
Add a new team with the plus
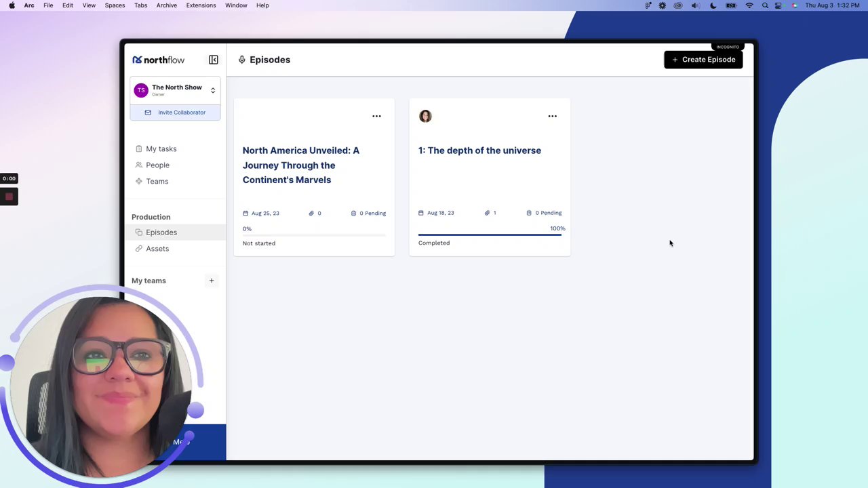pyautogui.click(x=211, y=281)
